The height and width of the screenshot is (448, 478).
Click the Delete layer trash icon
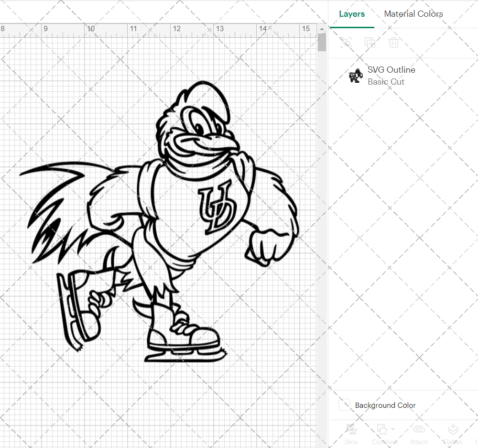393,43
